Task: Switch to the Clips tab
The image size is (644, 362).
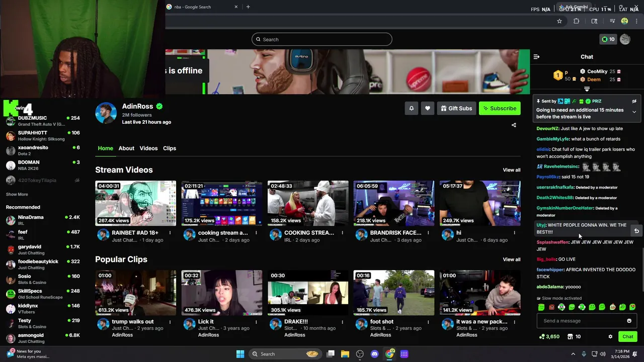Action: tap(170, 148)
